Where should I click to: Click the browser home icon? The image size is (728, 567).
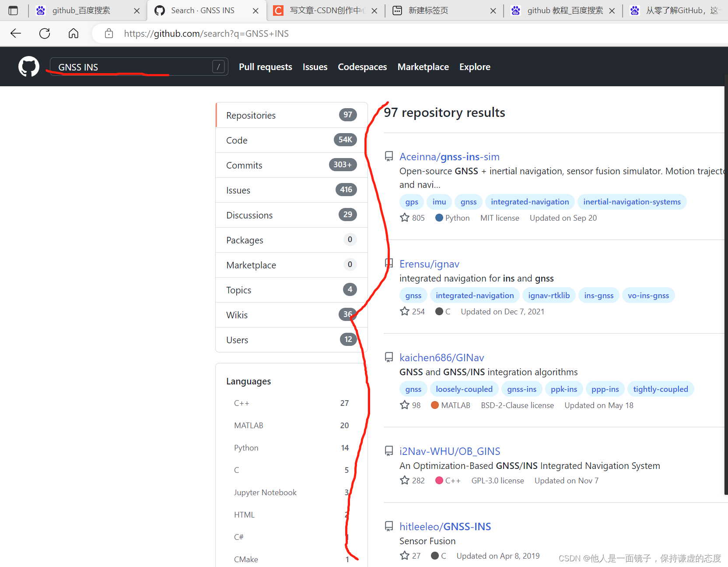[73, 33]
